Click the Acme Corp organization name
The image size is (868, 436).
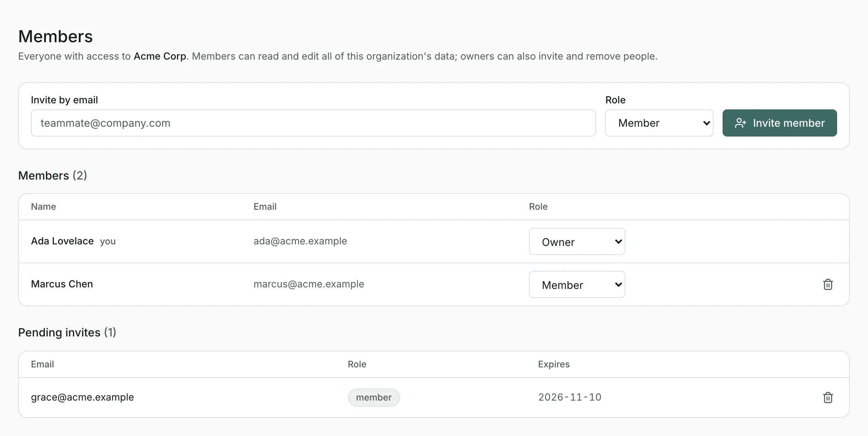tap(160, 56)
